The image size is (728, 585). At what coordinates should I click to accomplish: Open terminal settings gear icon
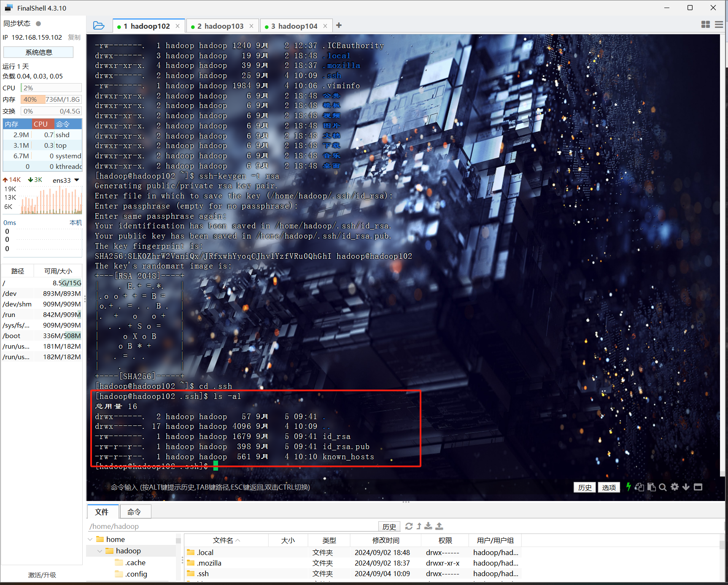675,487
